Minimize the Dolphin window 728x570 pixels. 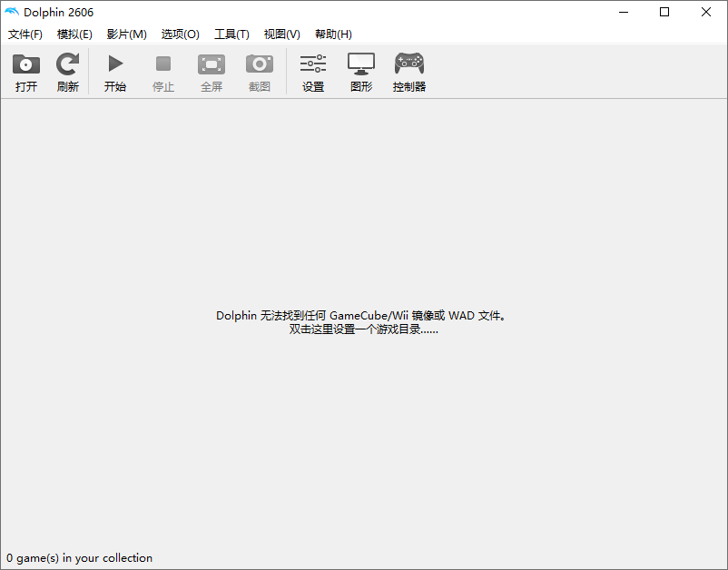[624, 12]
